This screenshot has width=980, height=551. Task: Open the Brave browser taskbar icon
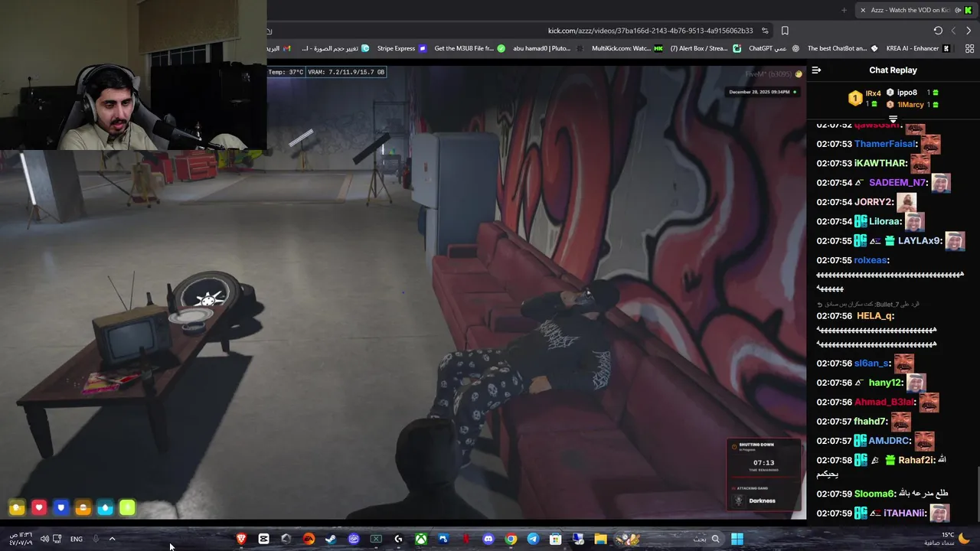(x=242, y=539)
